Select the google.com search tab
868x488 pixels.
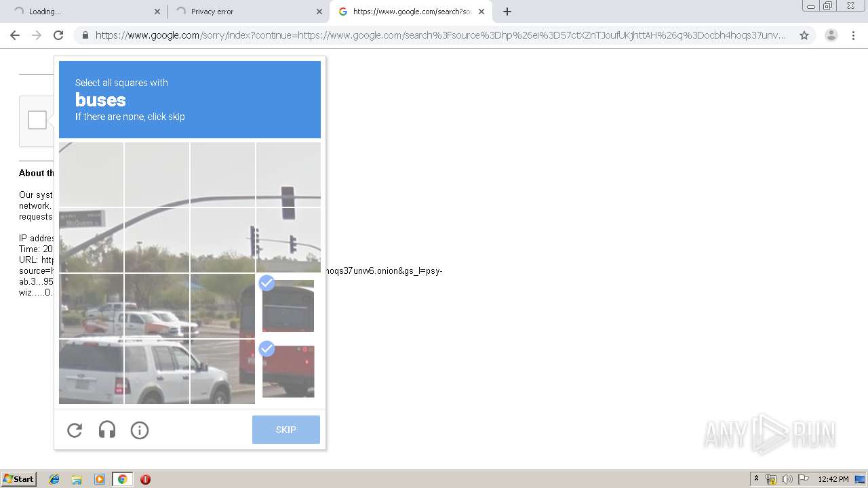pyautogui.click(x=410, y=12)
